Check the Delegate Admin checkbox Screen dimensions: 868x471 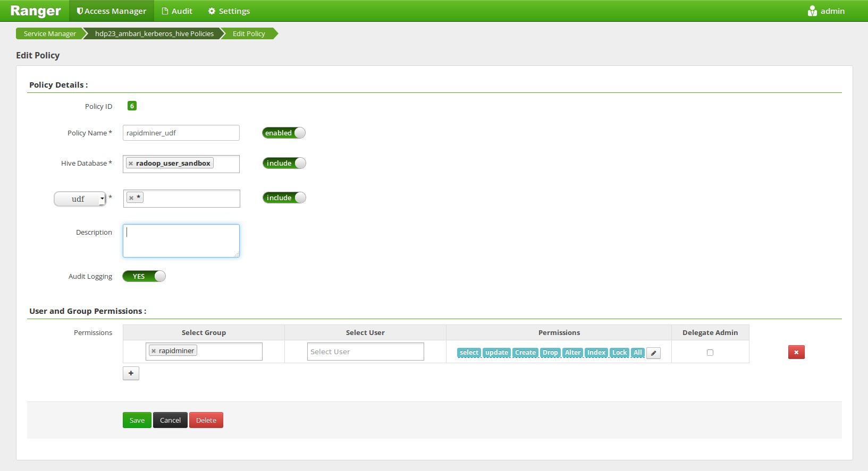click(710, 353)
